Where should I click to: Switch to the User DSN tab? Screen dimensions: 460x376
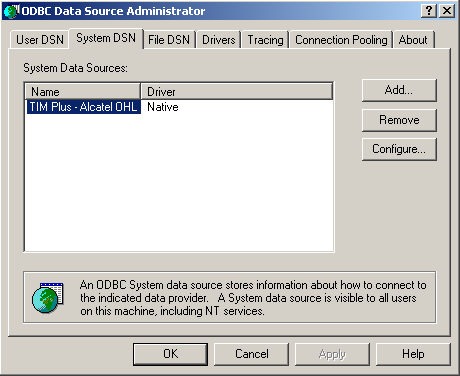point(40,40)
